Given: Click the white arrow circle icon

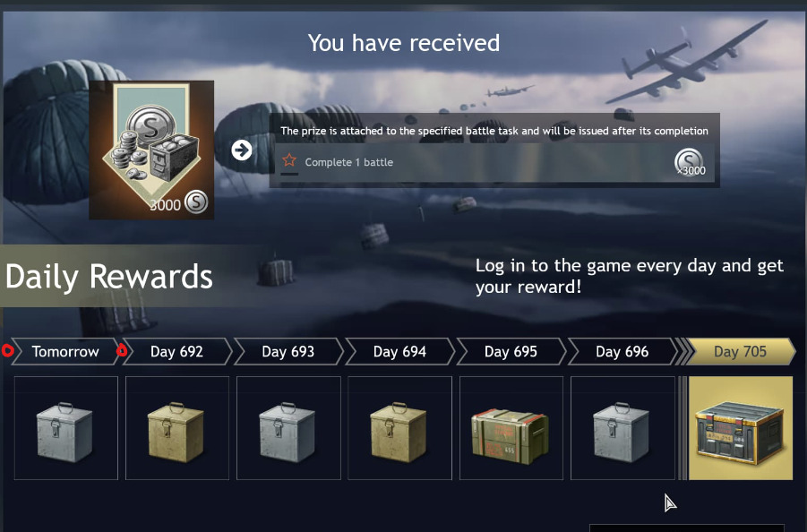Looking at the screenshot, I should point(241,150).
